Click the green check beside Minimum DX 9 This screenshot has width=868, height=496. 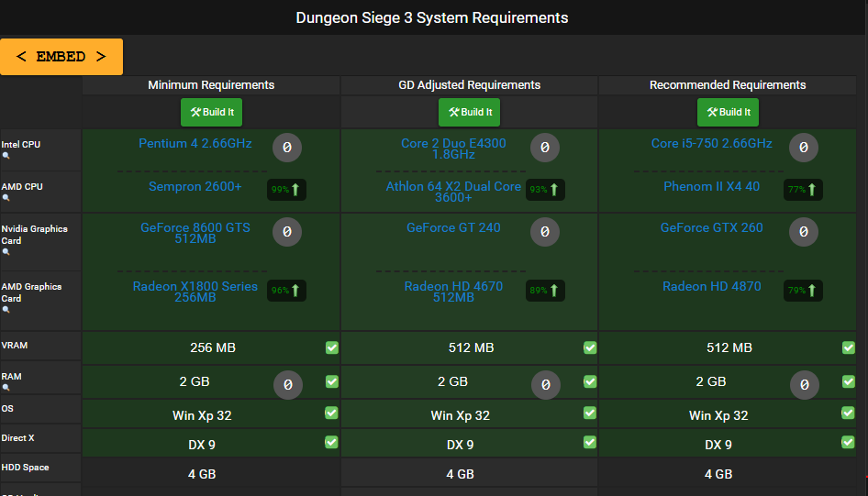[331, 442]
